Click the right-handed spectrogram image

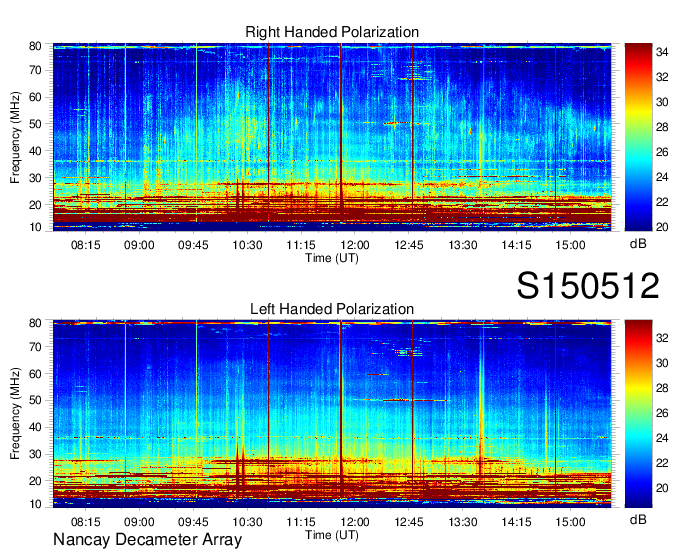pos(332,137)
